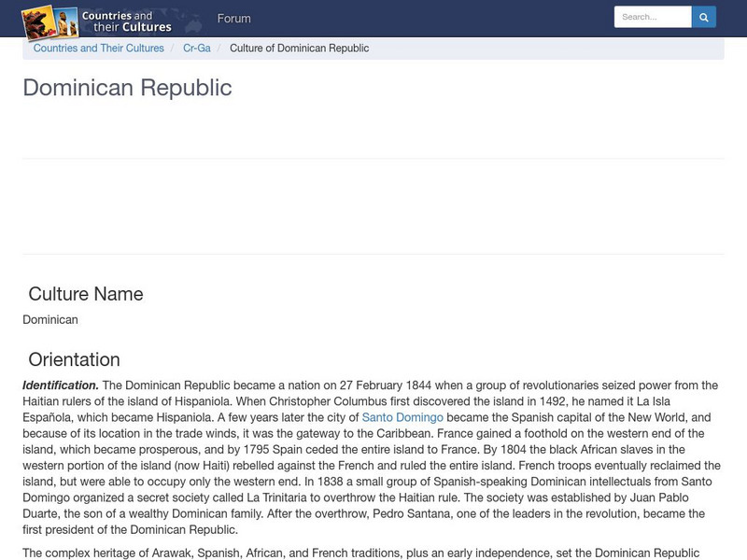The width and height of the screenshot is (747, 560).
Task: Click the Culture of Dominican Republic breadcrumb text
Action: [299, 49]
